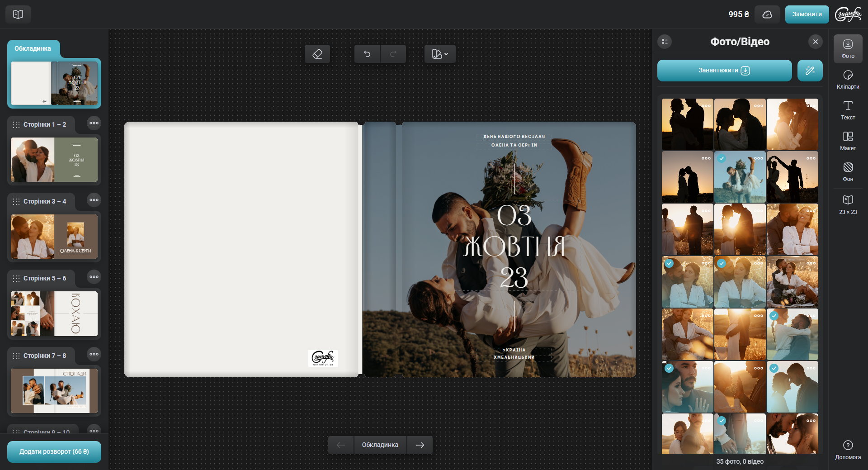Select the Обкладинка cover tab
Viewport: 868px width, 470px height.
33,49
